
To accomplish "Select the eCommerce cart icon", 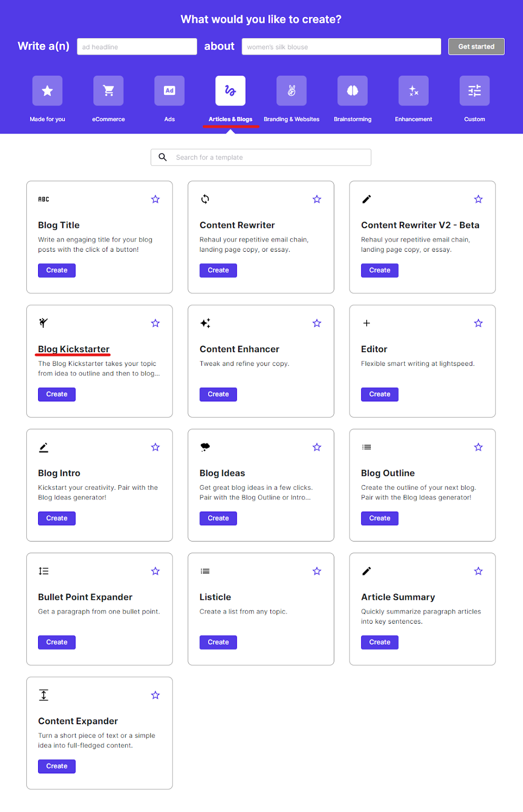I will [x=109, y=91].
